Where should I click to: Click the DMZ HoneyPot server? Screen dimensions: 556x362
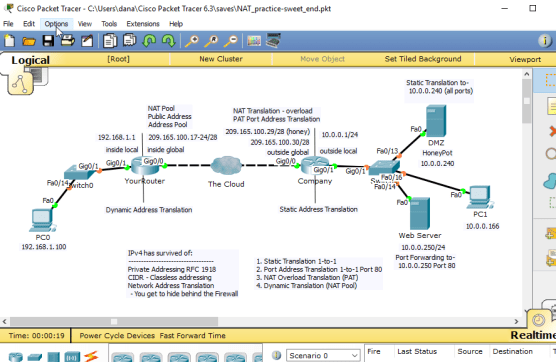(436, 121)
